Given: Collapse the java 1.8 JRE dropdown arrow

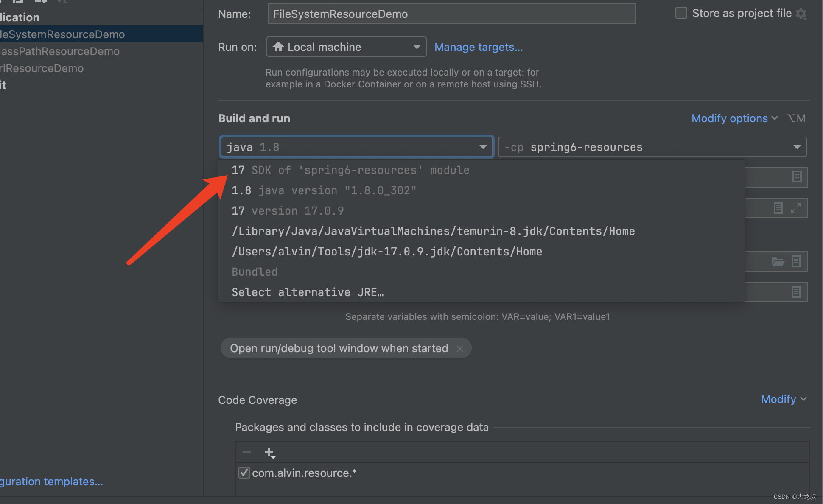Looking at the screenshot, I should [x=483, y=147].
